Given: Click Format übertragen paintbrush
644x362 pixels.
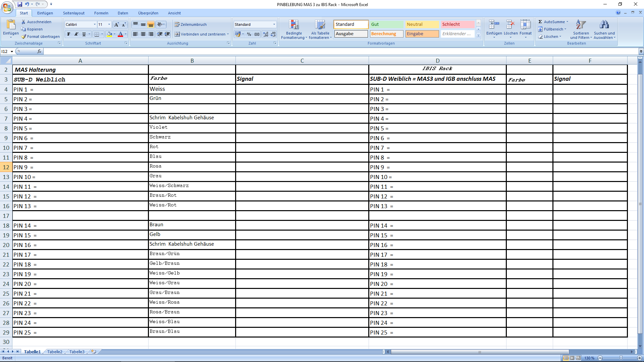Looking at the screenshot, I should tap(23, 37).
